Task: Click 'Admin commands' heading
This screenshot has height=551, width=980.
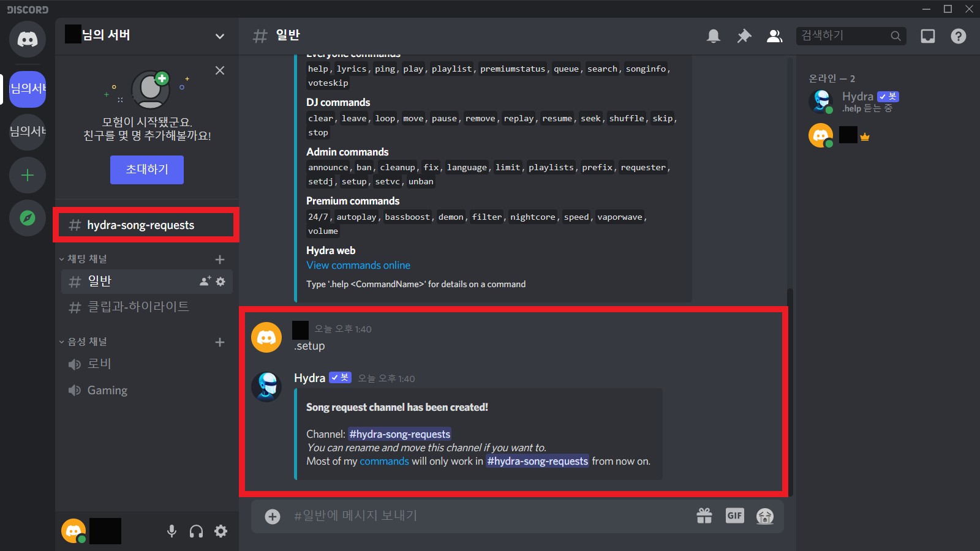Action: coord(347,152)
